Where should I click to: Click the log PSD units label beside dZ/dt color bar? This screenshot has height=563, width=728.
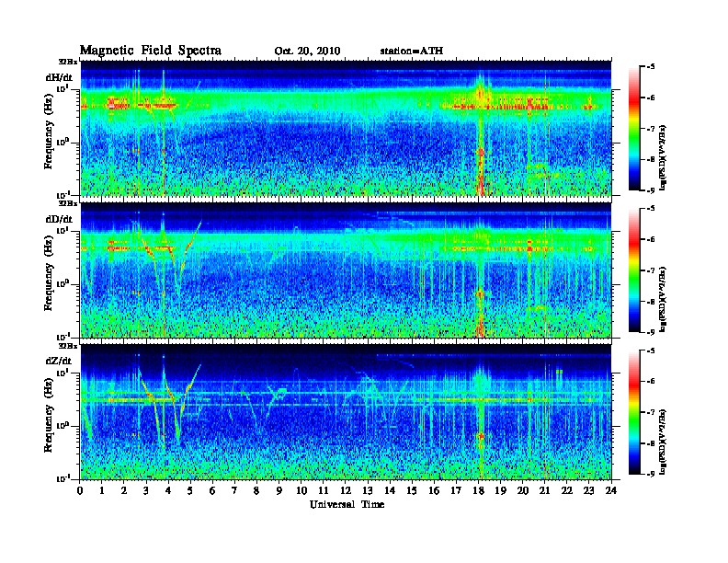[663, 441]
